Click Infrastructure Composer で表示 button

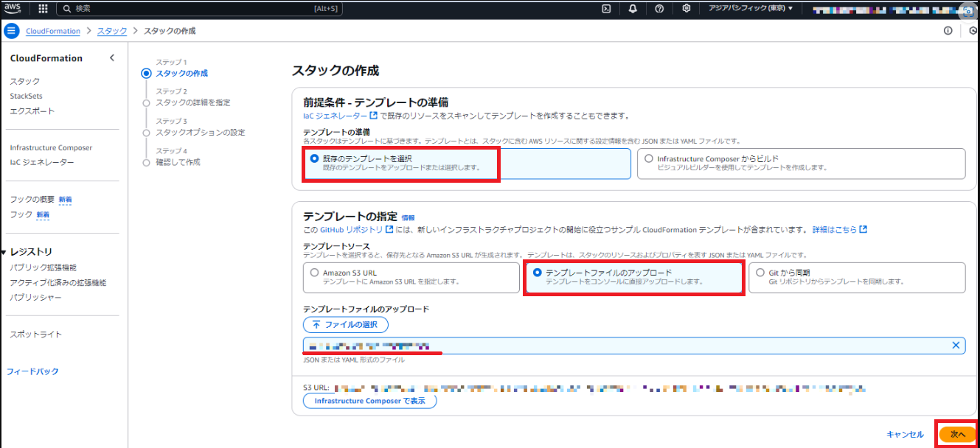(x=369, y=401)
